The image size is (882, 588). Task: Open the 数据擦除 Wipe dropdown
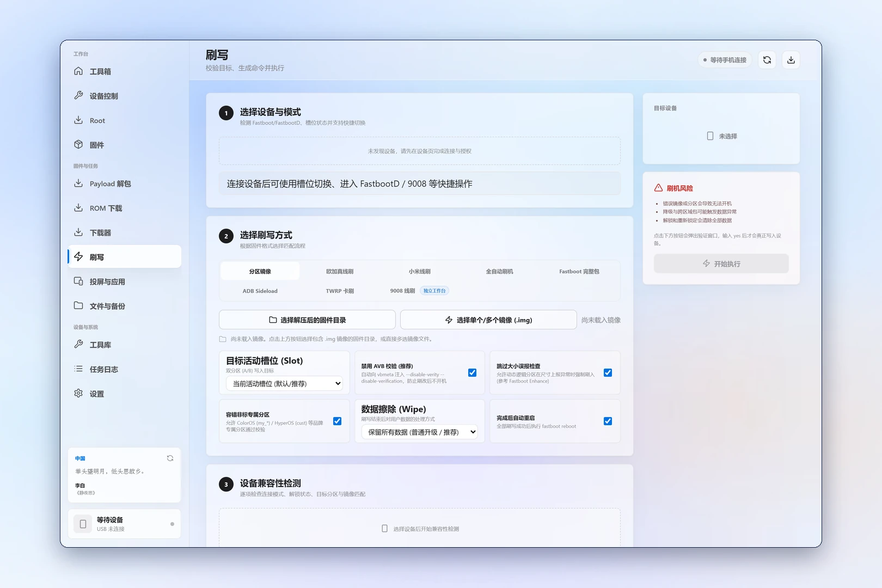click(419, 432)
